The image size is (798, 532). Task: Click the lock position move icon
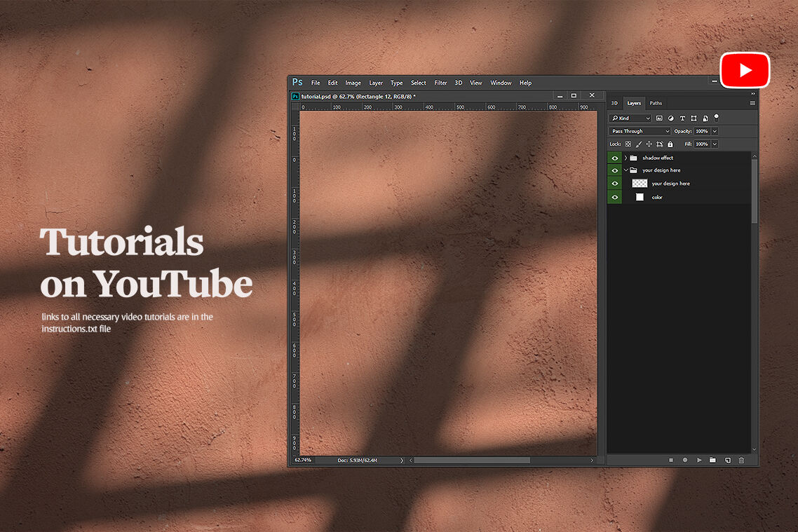[x=649, y=144]
